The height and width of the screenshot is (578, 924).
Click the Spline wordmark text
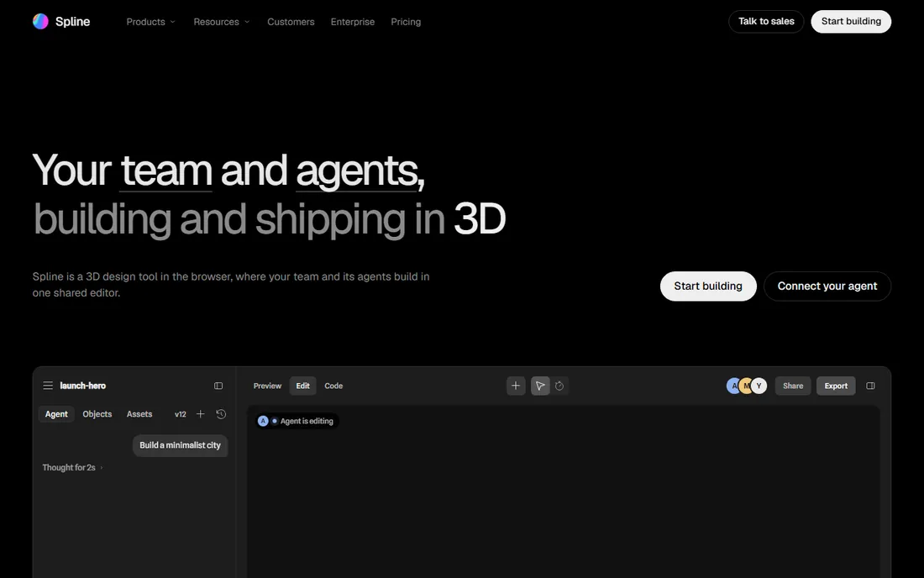[72, 22]
